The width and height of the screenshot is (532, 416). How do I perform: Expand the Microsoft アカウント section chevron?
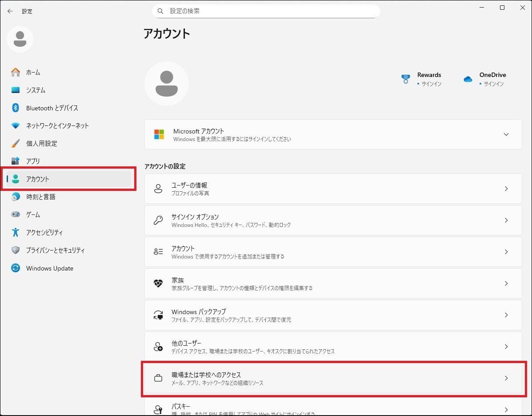click(x=506, y=134)
